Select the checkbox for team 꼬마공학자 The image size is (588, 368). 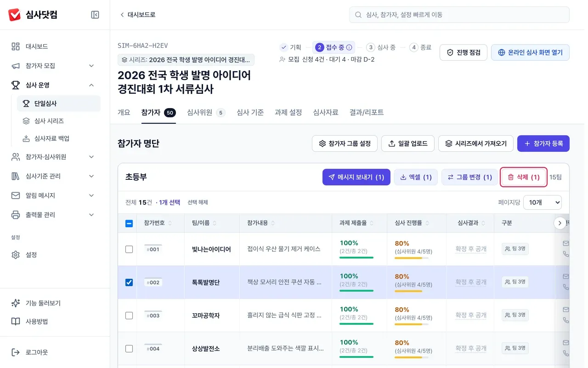[129, 316]
